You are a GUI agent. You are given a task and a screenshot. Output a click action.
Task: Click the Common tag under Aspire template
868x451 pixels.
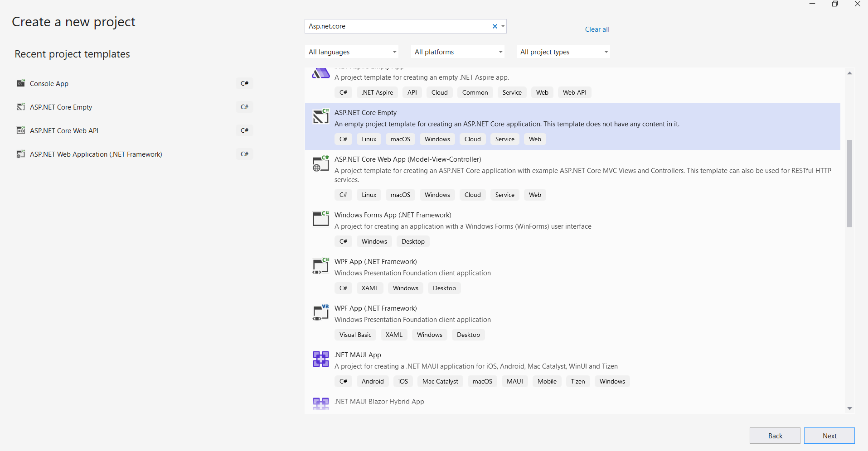tap(475, 92)
